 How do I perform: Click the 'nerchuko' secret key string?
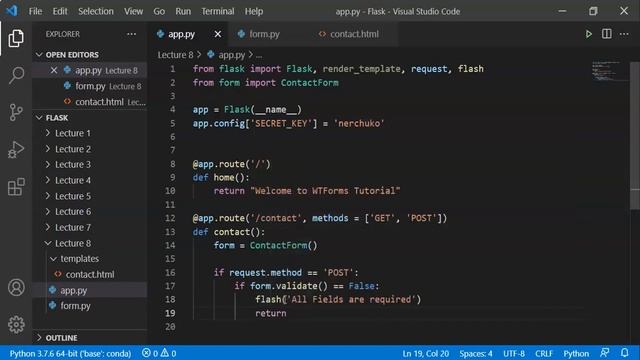click(359, 123)
